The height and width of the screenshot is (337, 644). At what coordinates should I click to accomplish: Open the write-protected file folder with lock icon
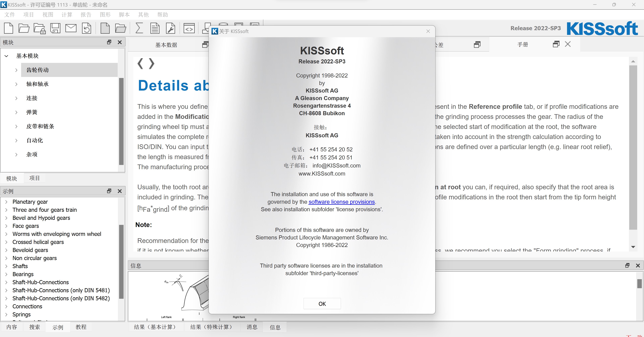(x=40, y=28)
